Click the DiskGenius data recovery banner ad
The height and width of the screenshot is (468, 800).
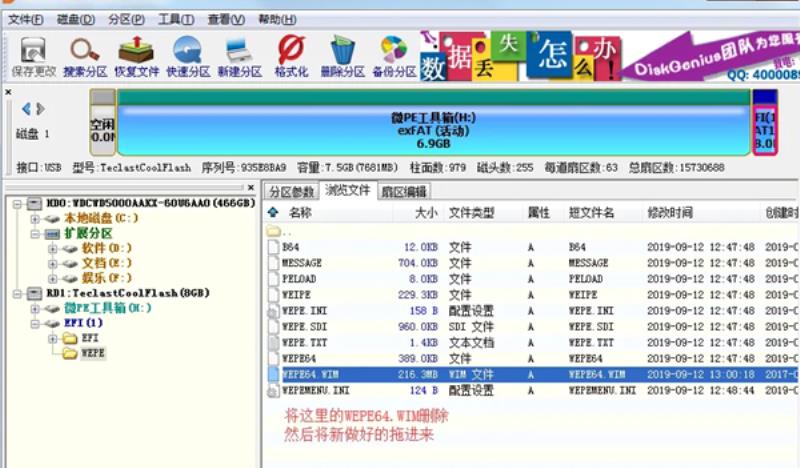pyautogui.click(x=609, y=55)
